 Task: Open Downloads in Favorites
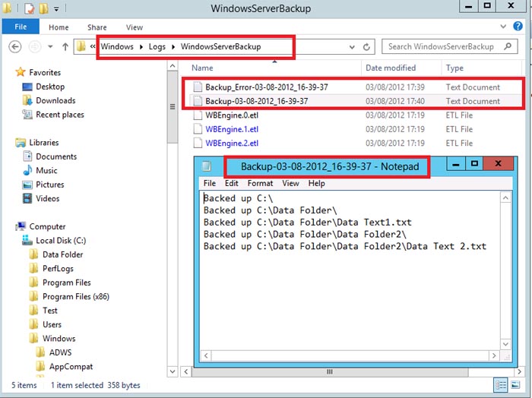click(x=55, y=100)
